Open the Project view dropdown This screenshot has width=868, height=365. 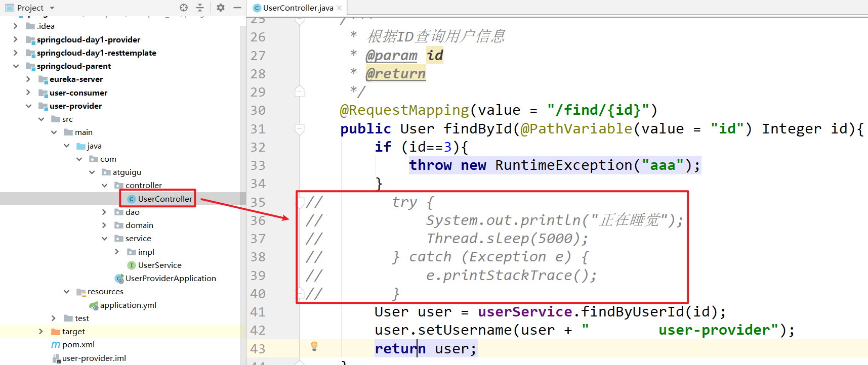tap(52, 8)
